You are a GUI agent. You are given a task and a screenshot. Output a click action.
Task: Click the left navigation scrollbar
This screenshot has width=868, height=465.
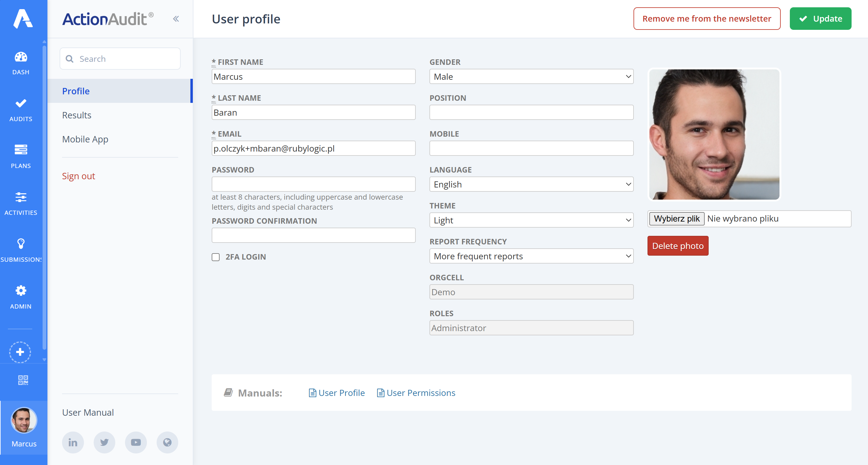click(x=44, y=197)
